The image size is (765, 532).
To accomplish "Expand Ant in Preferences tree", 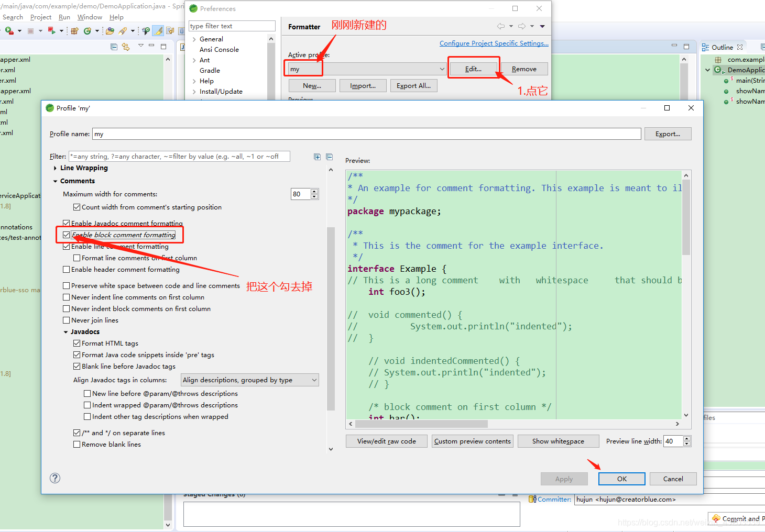I will point(194,60).
